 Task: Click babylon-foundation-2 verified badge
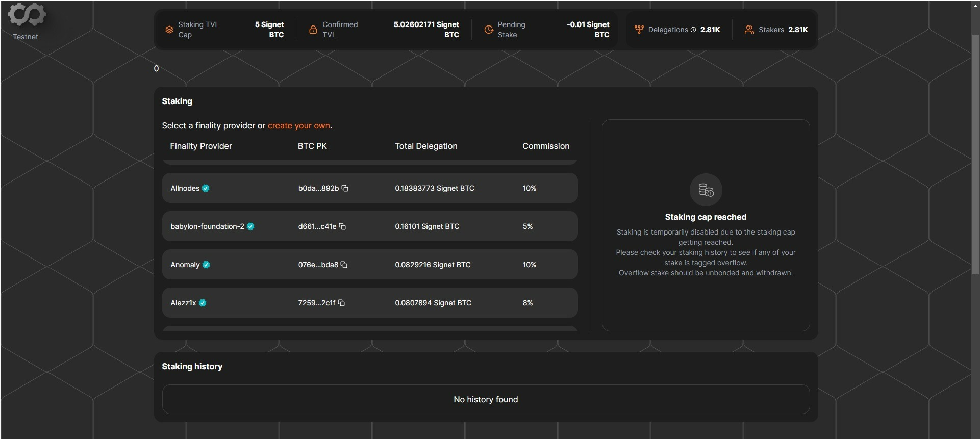click(250, 226)
